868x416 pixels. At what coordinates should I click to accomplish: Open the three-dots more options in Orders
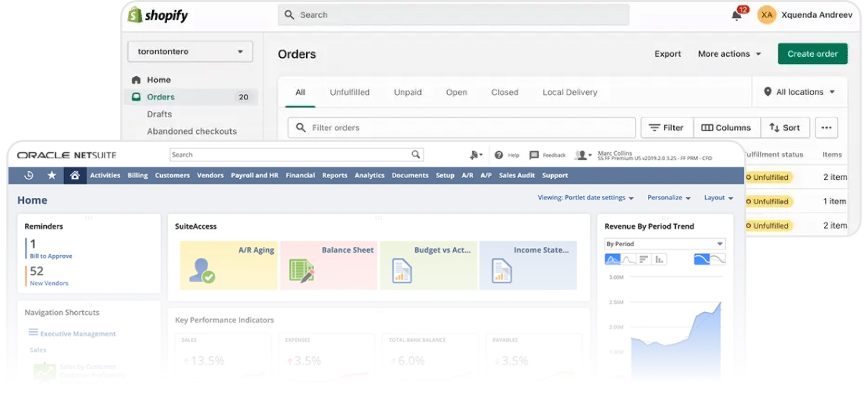coord(826,127)
